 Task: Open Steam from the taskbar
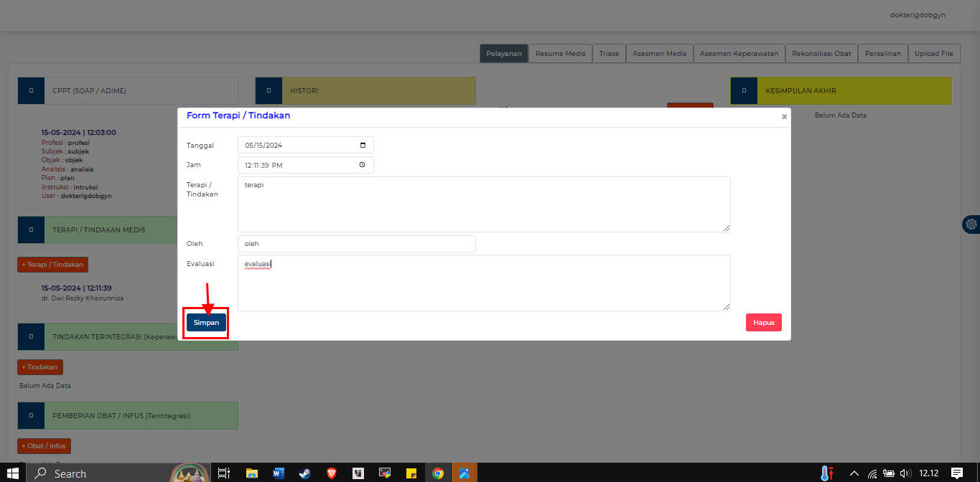(x=304, y=473)
